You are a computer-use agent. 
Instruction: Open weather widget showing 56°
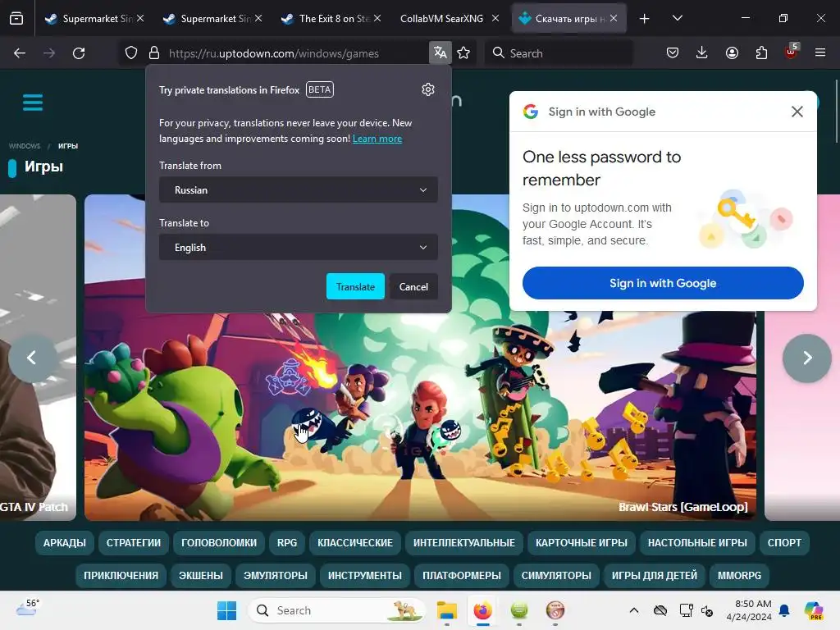click(x=28, y=608)
